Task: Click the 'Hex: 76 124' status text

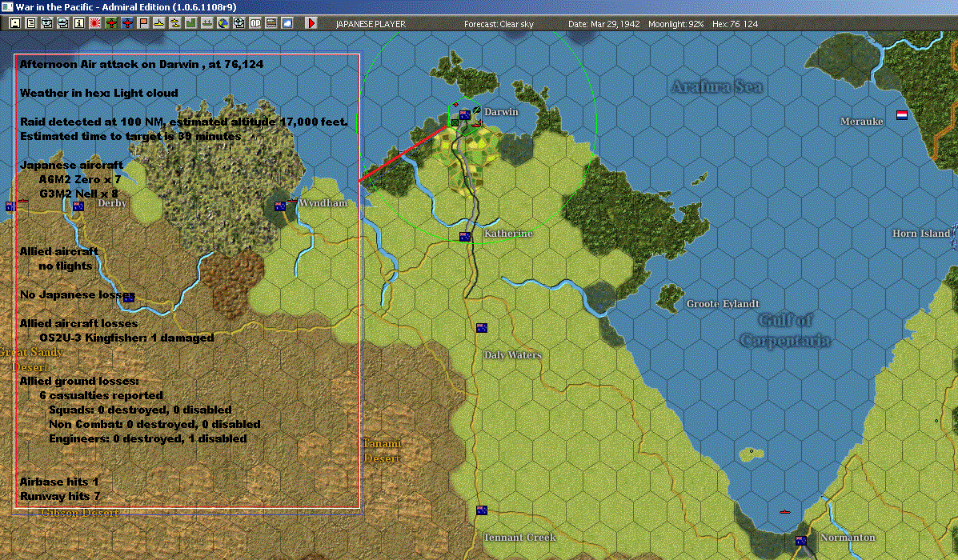Action: click(x=735, y=24)
